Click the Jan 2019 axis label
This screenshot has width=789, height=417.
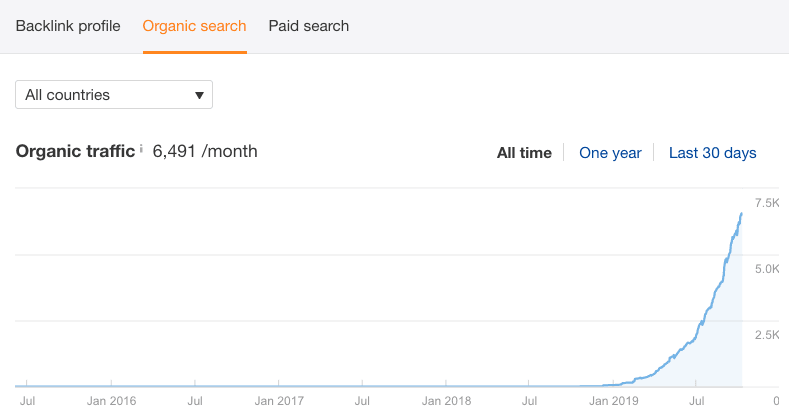(614, 400)
